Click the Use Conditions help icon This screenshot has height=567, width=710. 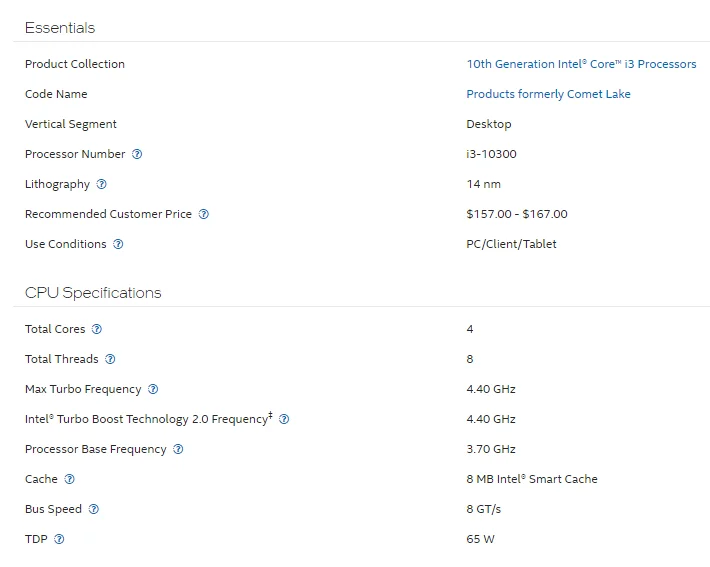tap(118, 244)
